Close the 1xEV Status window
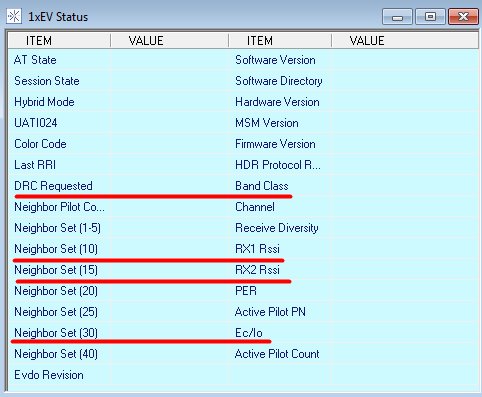482x397 pixels. click(x=463, y=17)
